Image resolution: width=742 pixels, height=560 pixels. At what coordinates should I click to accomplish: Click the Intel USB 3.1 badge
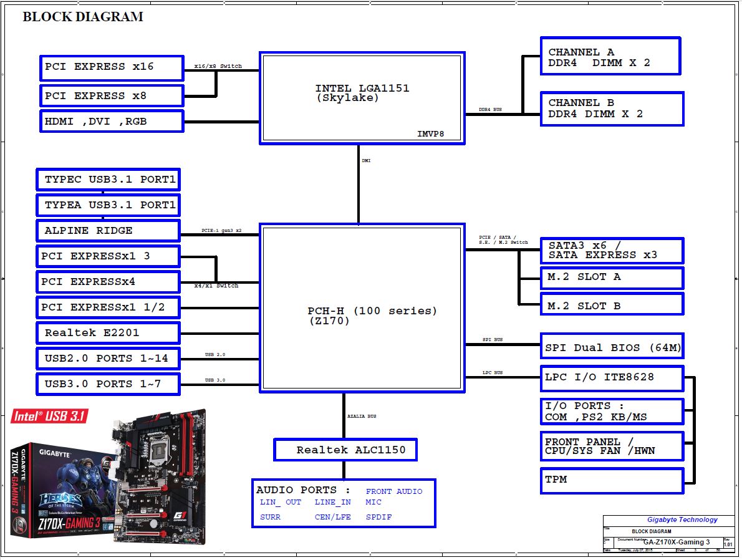[x=49, y=416]
